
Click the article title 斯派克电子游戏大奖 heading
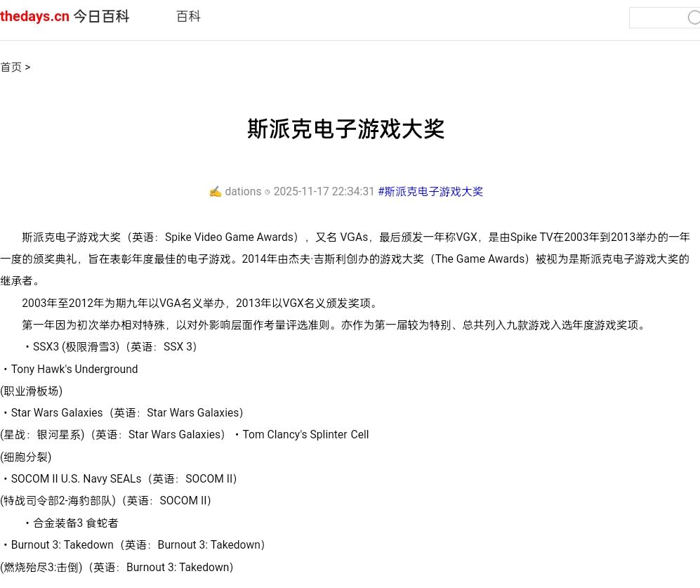point(346,129)
